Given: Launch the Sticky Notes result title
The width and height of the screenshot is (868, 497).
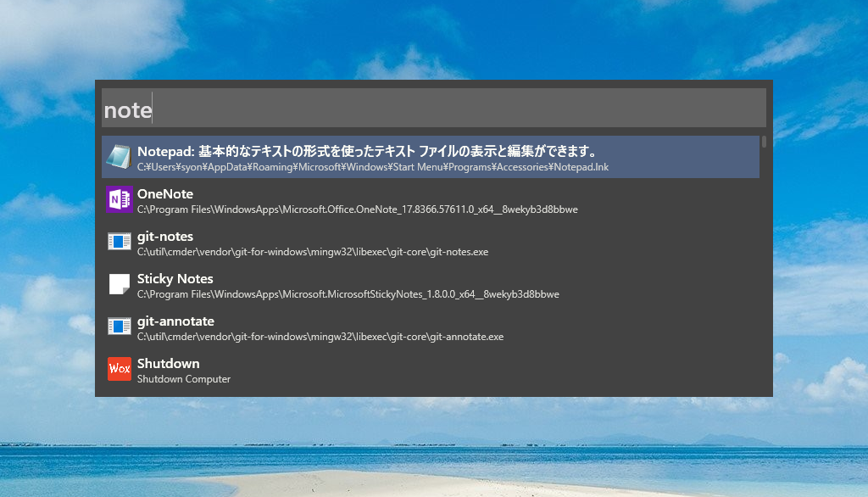Looking at the screenshot, I should [x=175, y=279].
